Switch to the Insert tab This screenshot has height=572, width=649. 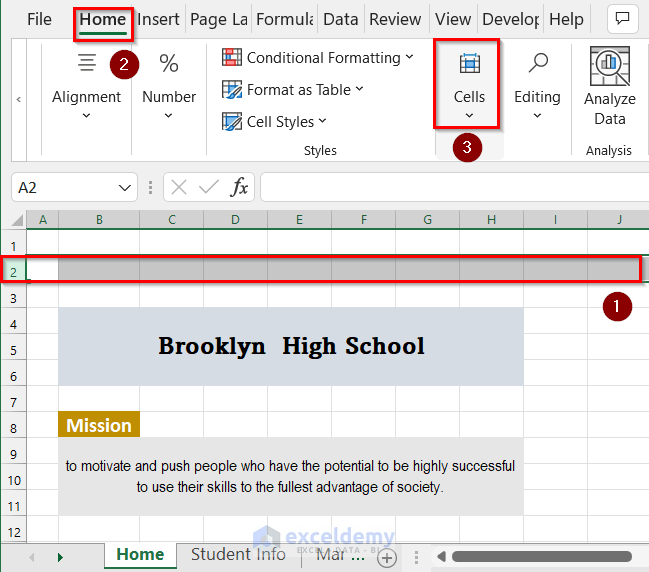tap(158, 19)
